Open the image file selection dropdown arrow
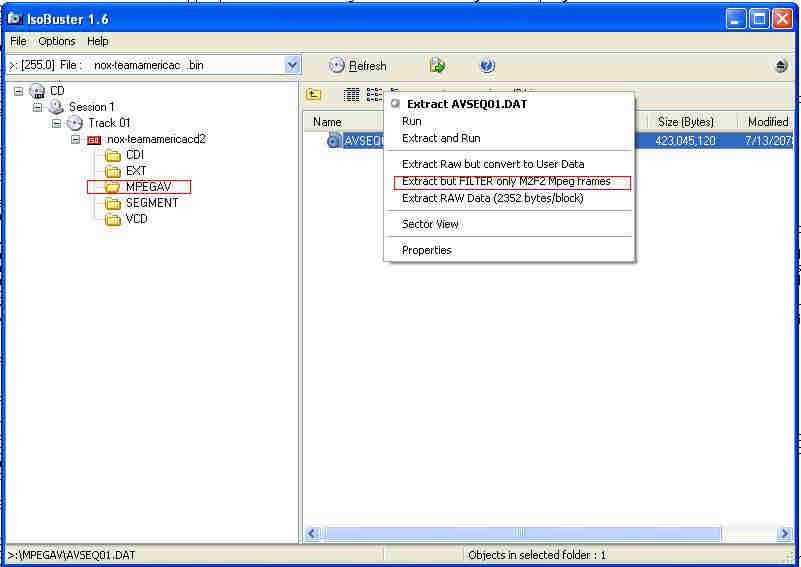The width and height of the screenshot is (801, 567). click(x=292, y=65)
